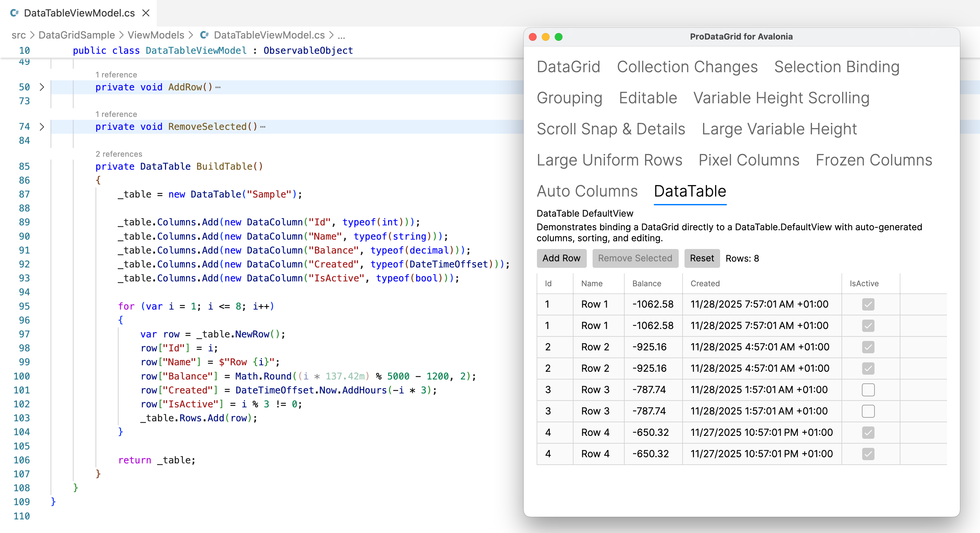Screen dimensions: 980x533
Task: Click the Reset button
Action: pos(702,258)
